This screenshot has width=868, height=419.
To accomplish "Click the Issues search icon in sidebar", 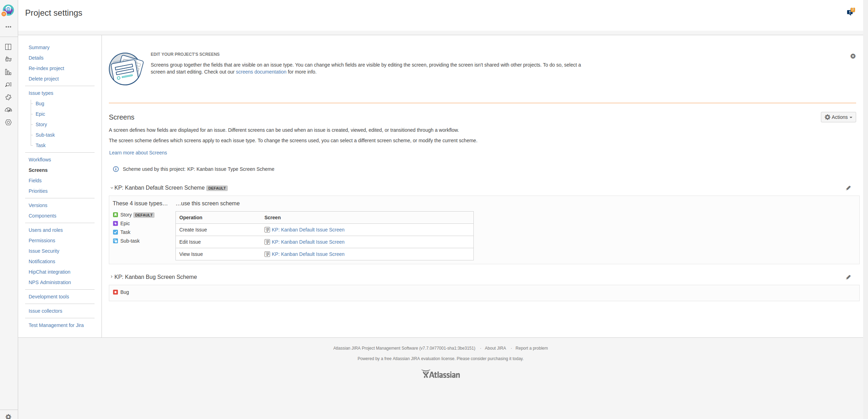I will point(8,85).
